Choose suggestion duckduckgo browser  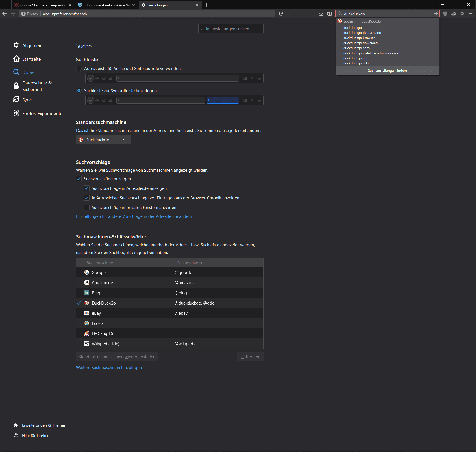(x=387, y=38)
